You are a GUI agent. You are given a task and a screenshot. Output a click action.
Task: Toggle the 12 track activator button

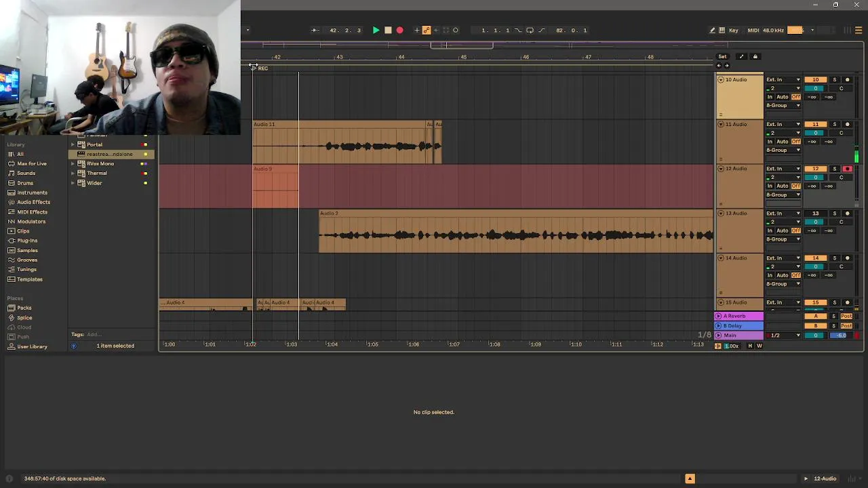click(816, 169)
